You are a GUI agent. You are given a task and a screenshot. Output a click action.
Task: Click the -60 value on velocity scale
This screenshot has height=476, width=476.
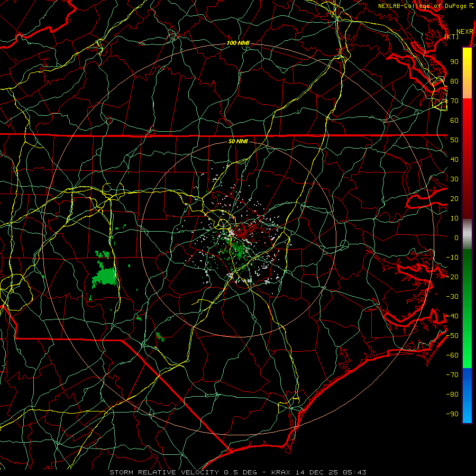(x=452, y=355)
